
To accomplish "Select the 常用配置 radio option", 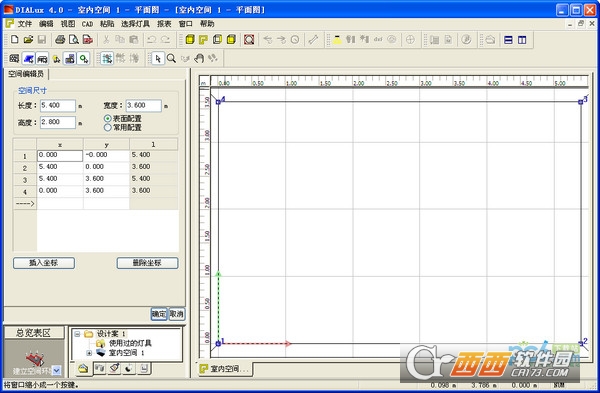I will [x=108, y=127].
